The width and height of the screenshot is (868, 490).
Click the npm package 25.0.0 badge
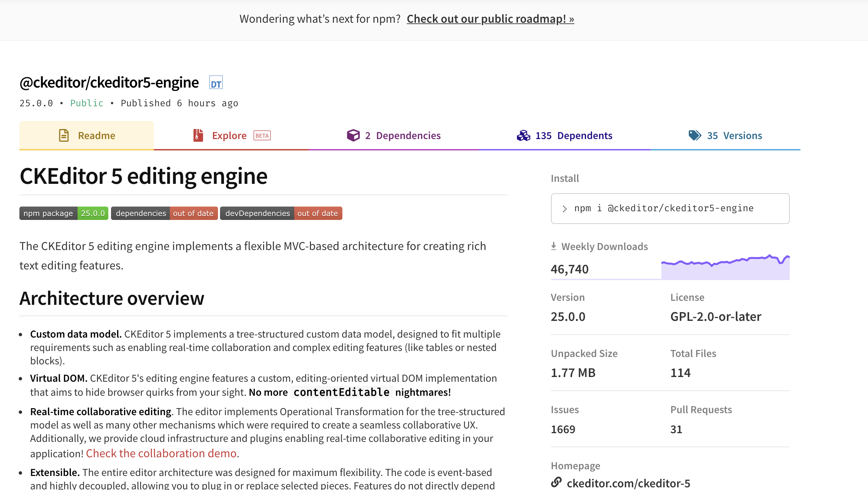(x=64, y=213)
